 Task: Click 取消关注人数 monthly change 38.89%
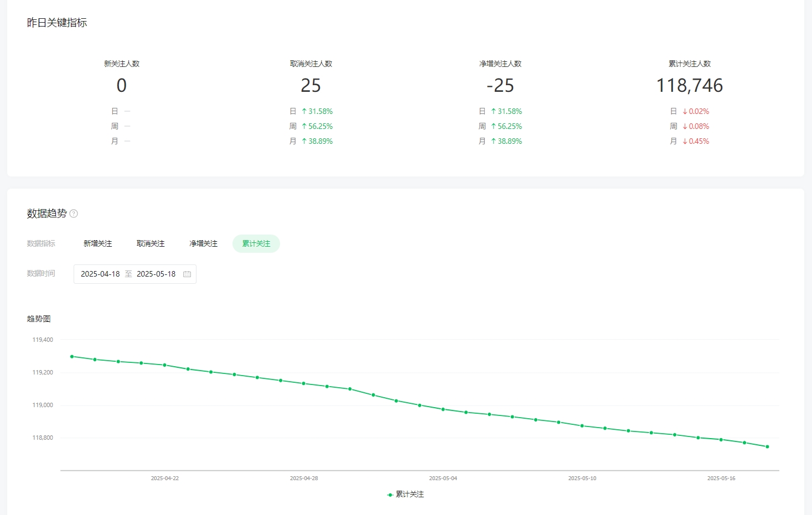(317, 142)
